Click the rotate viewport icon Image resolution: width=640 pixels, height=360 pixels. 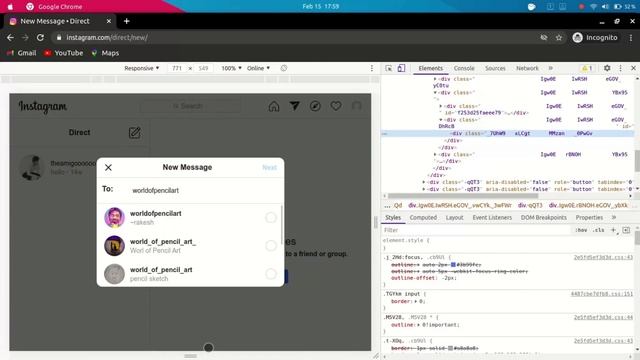pyautogui.click(x=284, y=68)
